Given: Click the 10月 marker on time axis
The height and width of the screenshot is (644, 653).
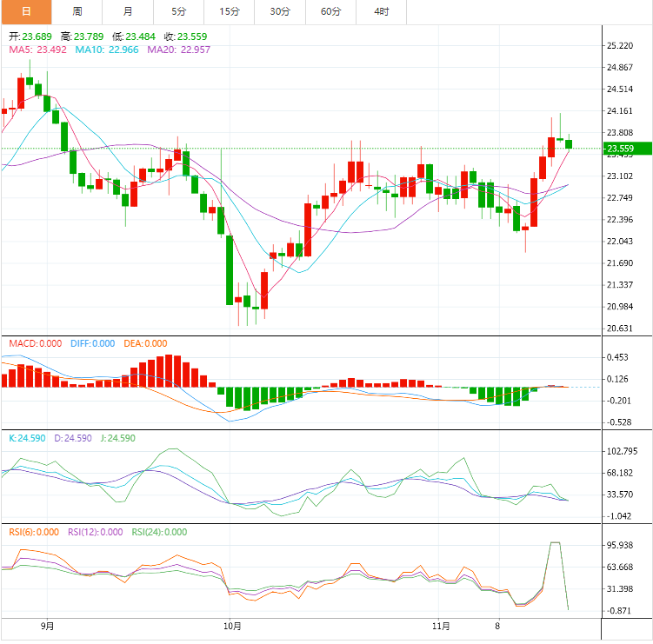Looking at the screenshot, I should coord(231,626).
